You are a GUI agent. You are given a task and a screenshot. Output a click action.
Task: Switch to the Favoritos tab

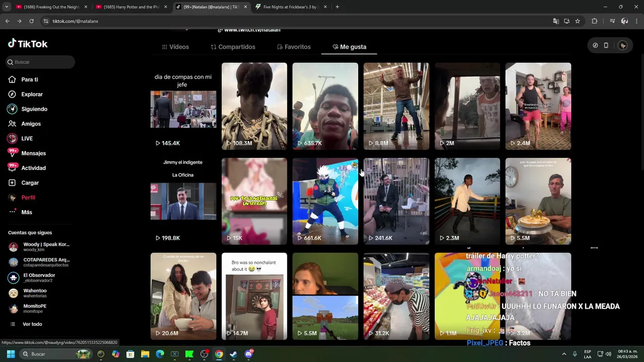click(x=294, y=47)
